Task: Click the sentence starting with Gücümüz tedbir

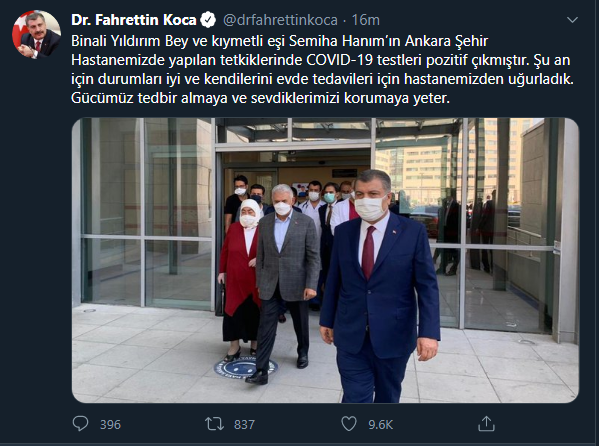Action: [261, 98]
